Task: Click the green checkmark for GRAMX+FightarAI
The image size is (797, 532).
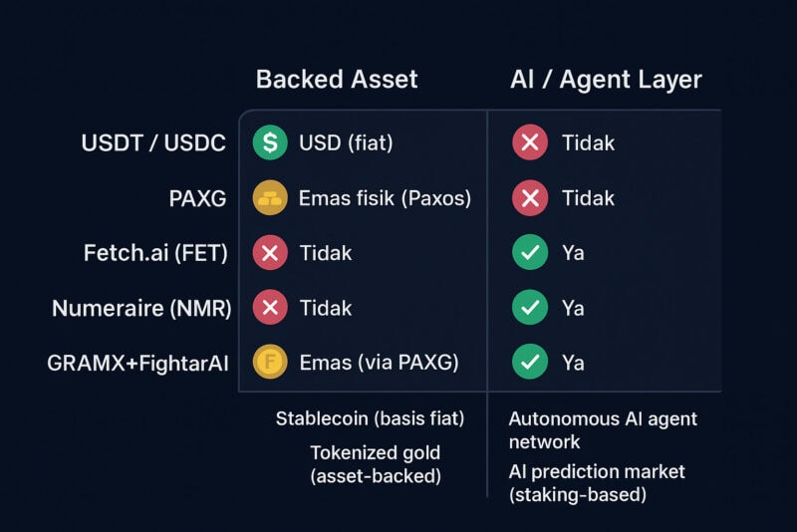Action: [x=529, y=363]
